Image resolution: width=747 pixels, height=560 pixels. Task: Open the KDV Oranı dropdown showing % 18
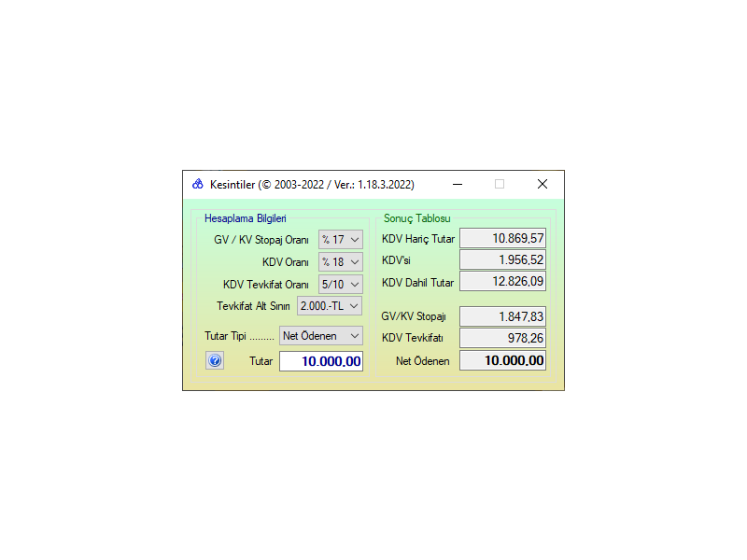tap(341, 262)
